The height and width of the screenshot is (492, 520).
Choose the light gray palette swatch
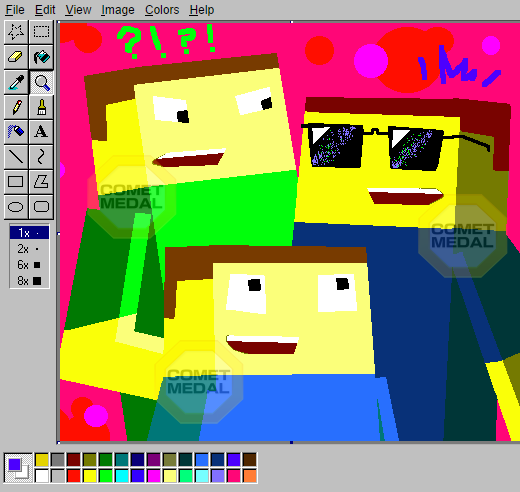click(x=58, y=476)
